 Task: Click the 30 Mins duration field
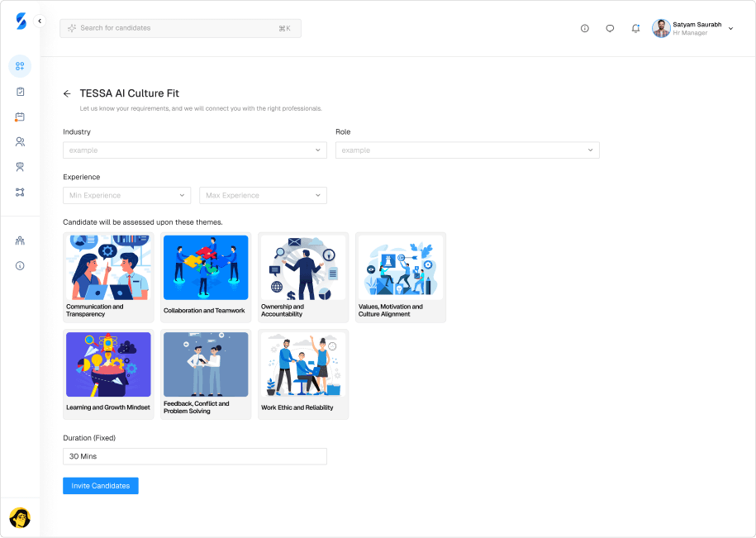194,456
